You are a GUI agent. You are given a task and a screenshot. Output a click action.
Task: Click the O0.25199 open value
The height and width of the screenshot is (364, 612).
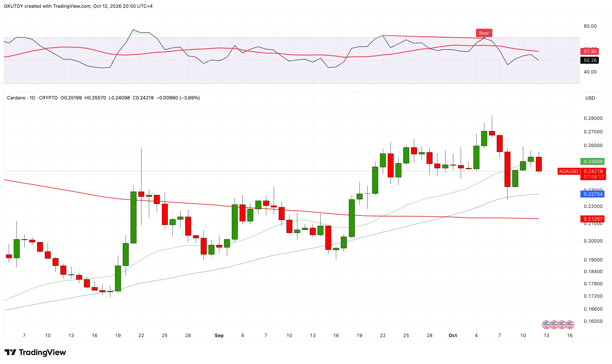[x=71, y=98]
